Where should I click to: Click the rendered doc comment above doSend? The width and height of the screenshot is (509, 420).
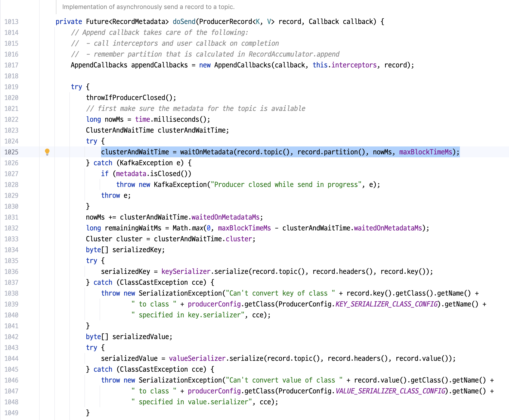[148, 7]
